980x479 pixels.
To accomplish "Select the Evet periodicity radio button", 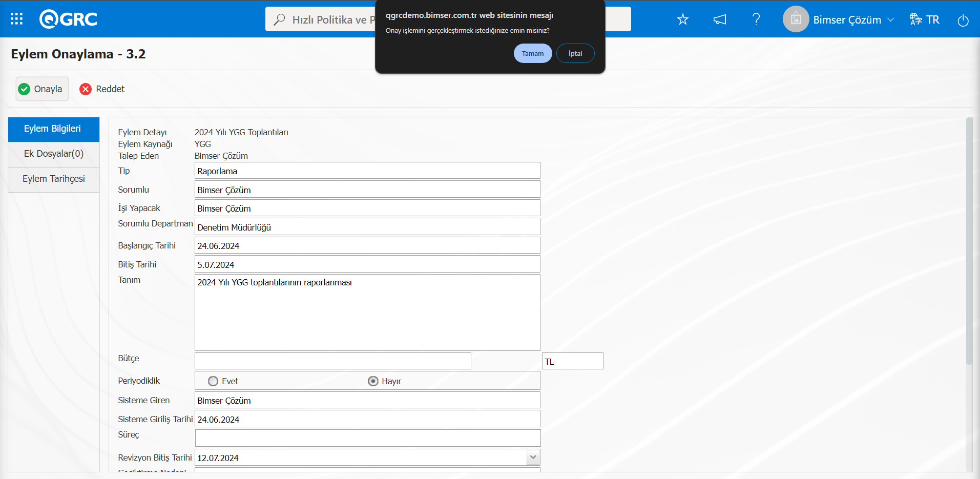I will pos(213,381).
